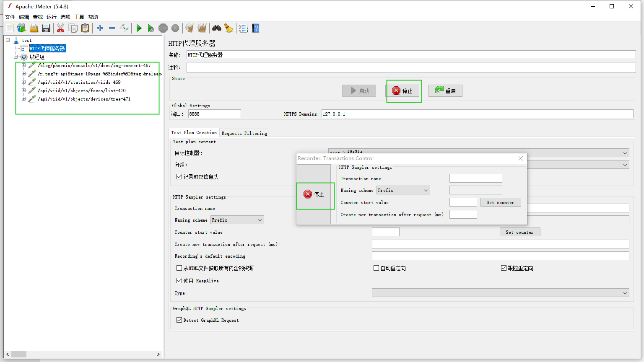
Task: Select the test plan flask icon
Action: click(x=16, y=41)
